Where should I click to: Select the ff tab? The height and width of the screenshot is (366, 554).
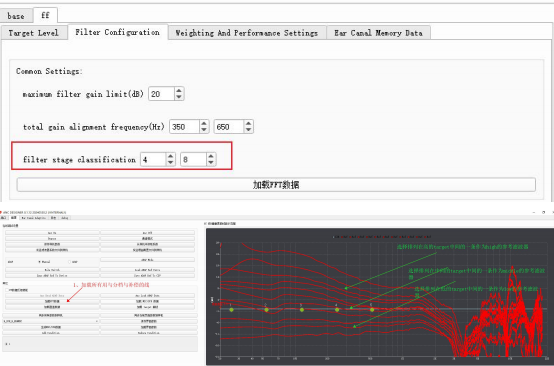45,15
